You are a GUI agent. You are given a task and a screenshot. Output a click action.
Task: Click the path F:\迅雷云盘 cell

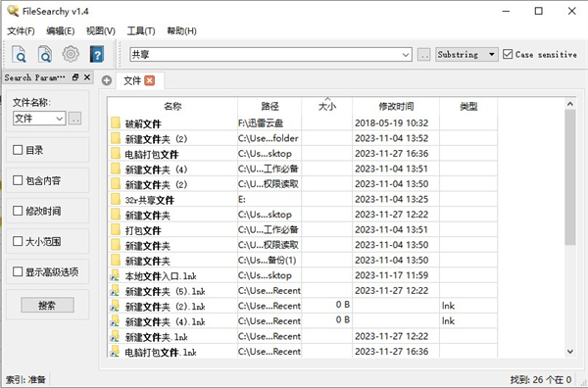[269, 122]
